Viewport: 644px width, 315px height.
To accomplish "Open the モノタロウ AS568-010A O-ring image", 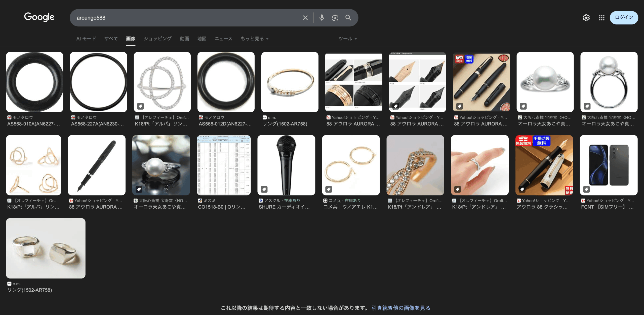I will tap(34, 82).
